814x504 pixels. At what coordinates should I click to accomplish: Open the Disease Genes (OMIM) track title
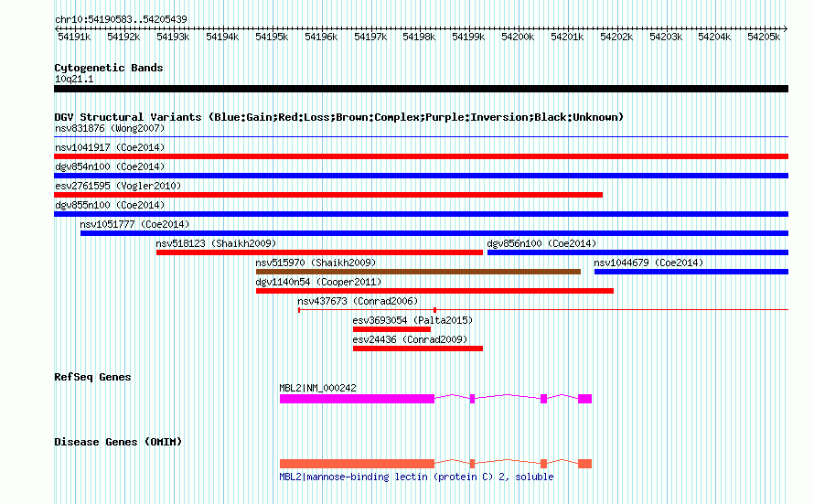pos(118,442)
